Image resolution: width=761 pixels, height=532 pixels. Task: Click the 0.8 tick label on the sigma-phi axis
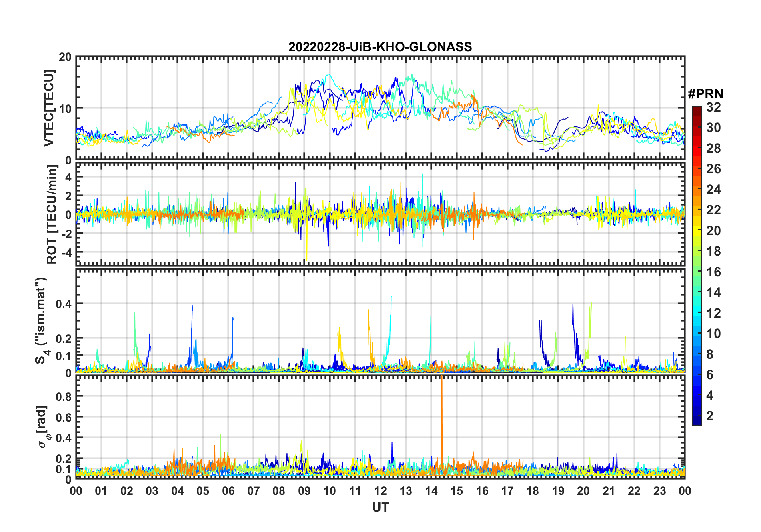click(63, 396)
